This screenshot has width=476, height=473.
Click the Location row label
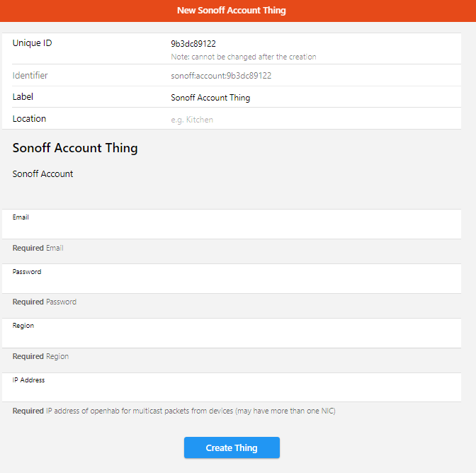tap(30, 119)
